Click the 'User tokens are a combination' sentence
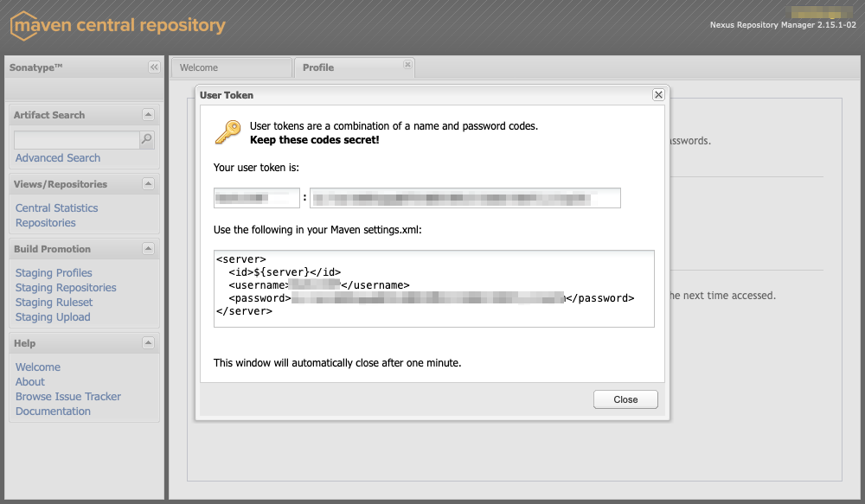 pos(394,125)
